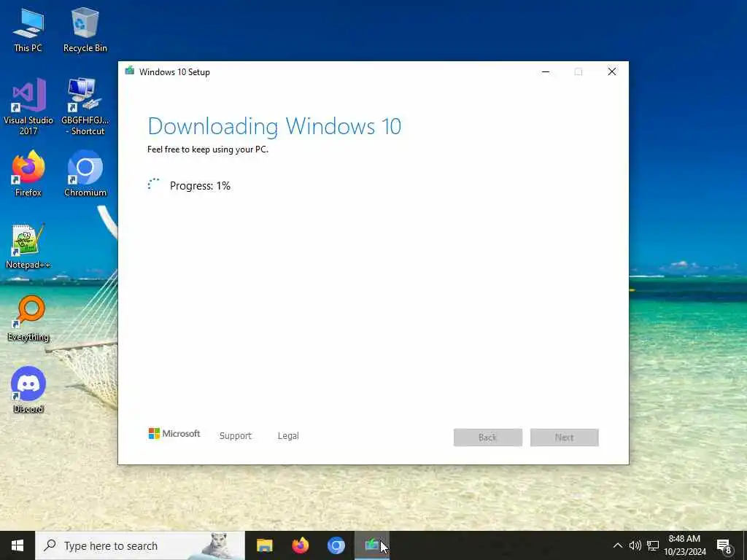Viewport: 747px width, 560px height.
Task: Open the Support link in setup window
Action: tap(236, 436)
